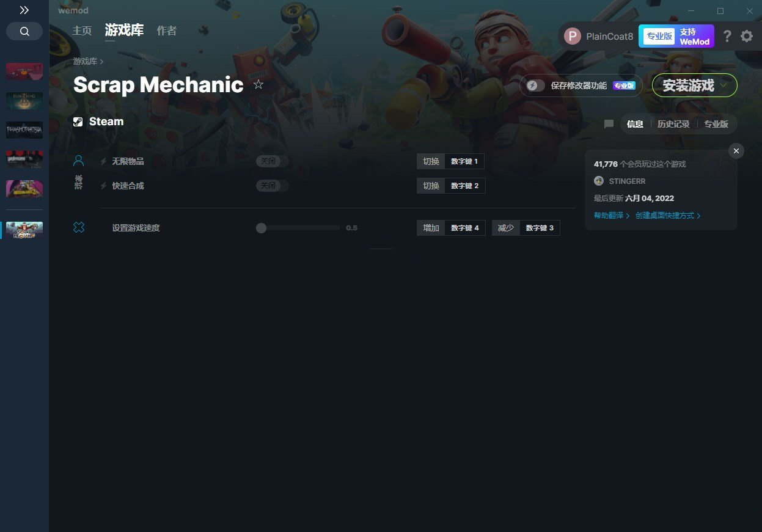Viewport: 762px width, 532px height.
Task: Select the 历史记录 tab
Action: 673,124
